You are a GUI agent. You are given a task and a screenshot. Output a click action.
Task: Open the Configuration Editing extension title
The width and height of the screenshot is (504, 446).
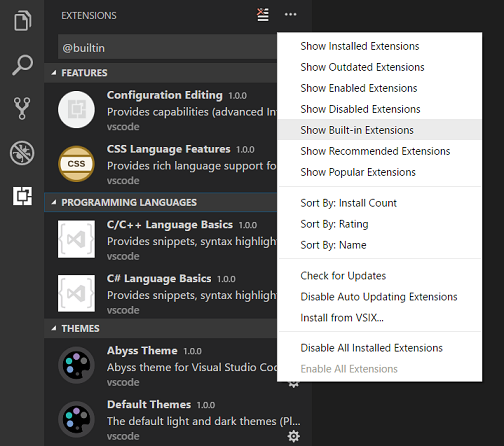pos(165,95)
